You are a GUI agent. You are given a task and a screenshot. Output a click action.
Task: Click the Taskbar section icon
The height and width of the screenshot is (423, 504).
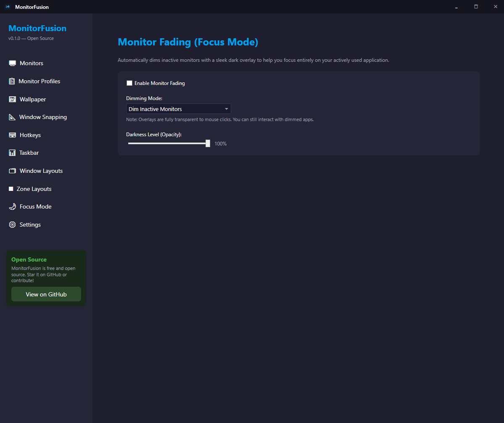pos(12,153)
